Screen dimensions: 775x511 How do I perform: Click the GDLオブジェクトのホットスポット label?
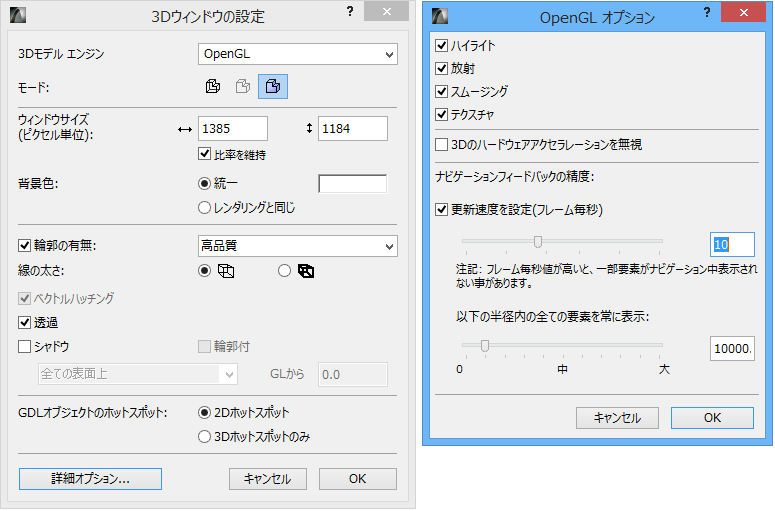(x=92, y=413)
